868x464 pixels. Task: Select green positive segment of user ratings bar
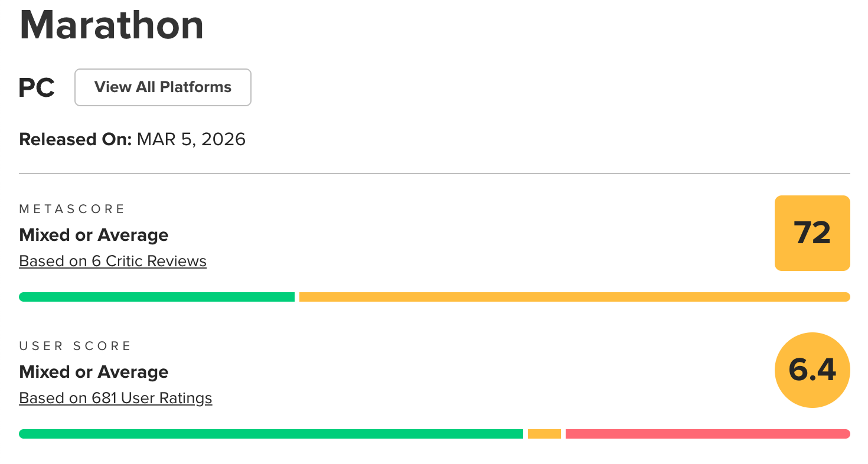271,434
